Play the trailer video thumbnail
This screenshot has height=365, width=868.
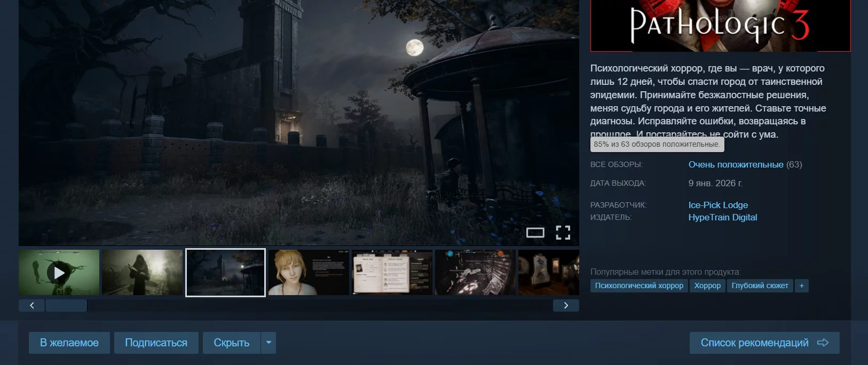[59, 272]
